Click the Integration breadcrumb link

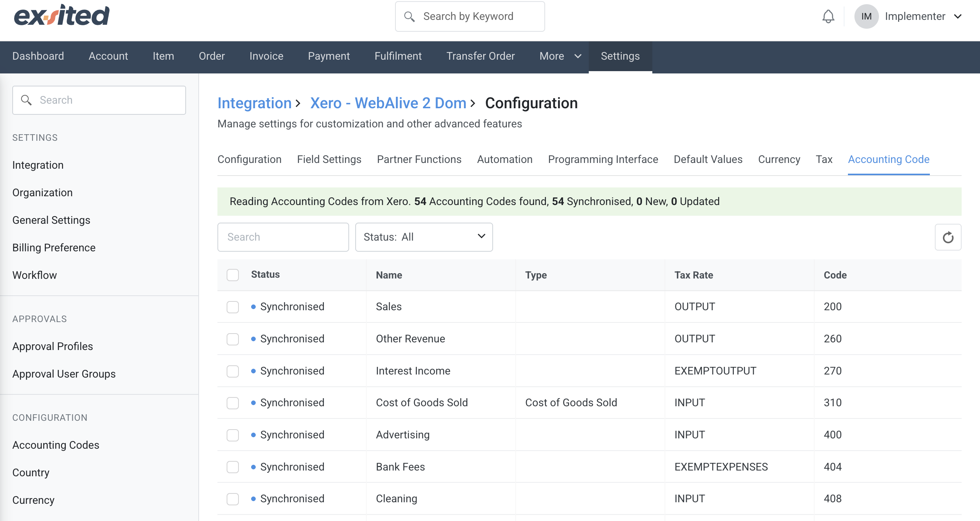pos(254,103)
